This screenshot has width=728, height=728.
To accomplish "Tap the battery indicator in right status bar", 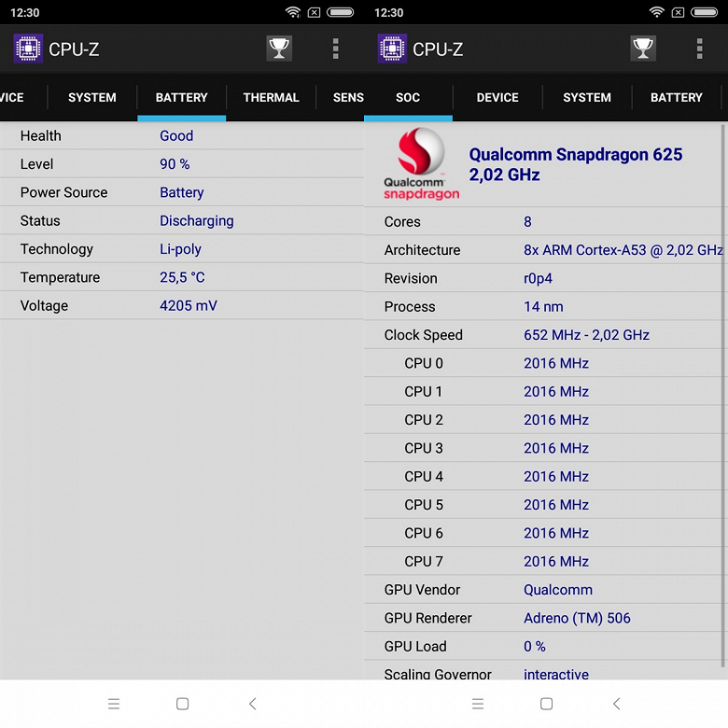I will click(705, 12).
